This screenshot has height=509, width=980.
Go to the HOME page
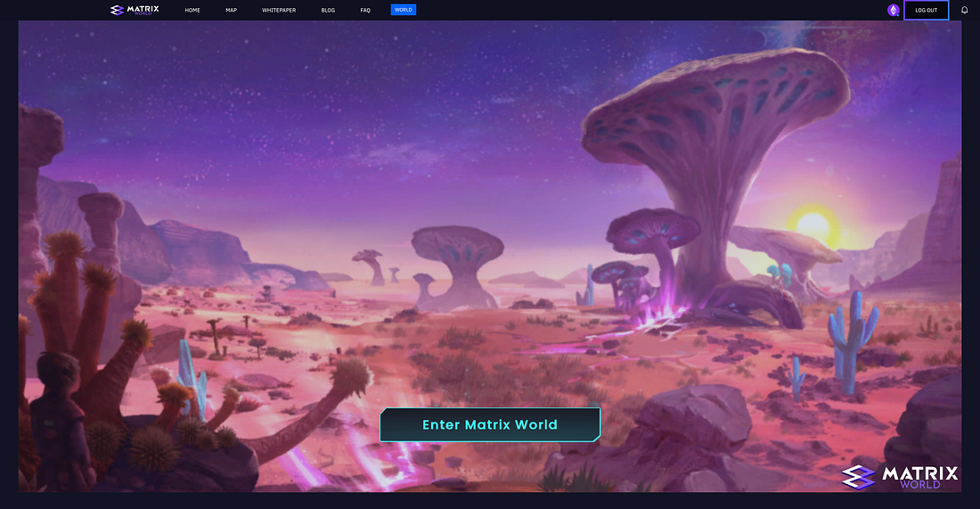click(192, 11)
